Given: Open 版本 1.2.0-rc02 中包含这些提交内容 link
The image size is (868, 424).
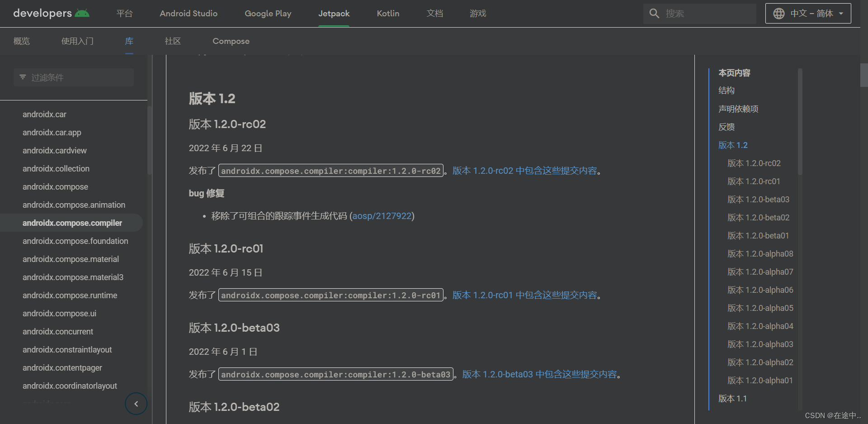Looking at the screenshot, I should coord(524,171).
